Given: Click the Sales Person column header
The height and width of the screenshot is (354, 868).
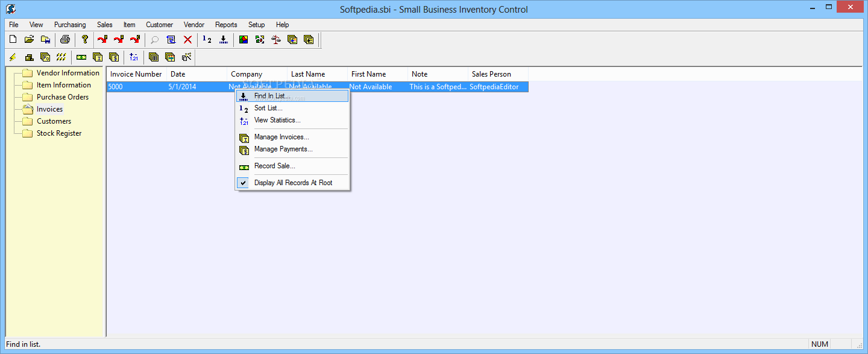Looking at the screenshot, I should 498,74.
